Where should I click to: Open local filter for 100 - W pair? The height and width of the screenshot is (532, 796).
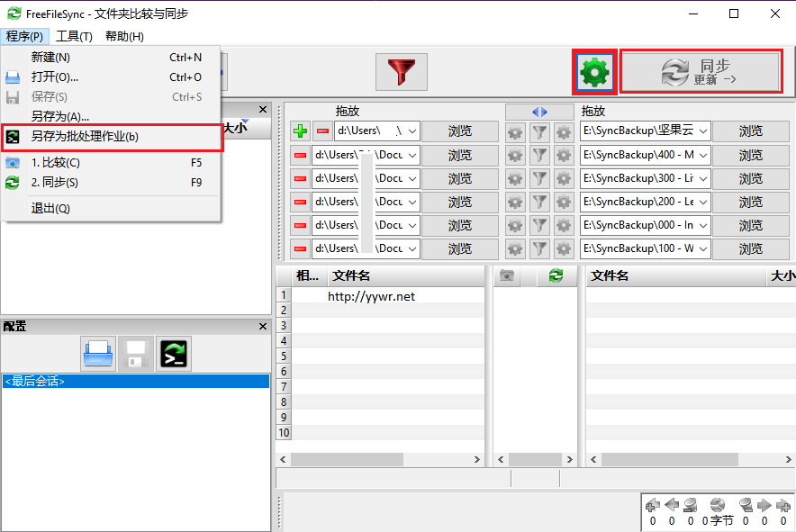pyautogui.click(x=539, y=248)
